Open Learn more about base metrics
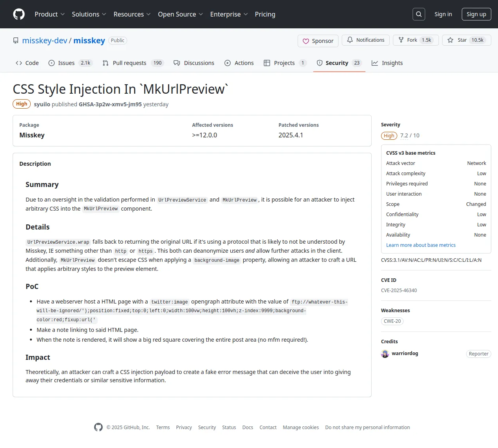Screen dimensions: 498x448 coord(421,245)
